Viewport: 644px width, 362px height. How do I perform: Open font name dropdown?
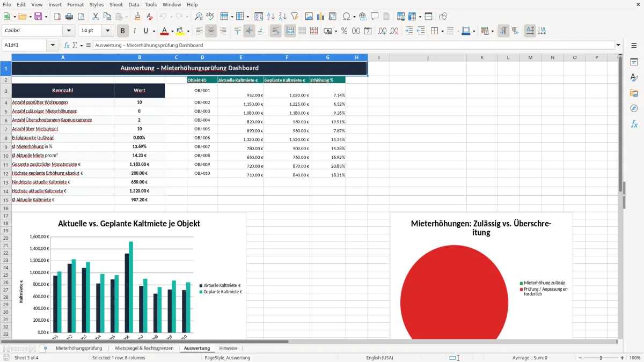pos(68,31)
